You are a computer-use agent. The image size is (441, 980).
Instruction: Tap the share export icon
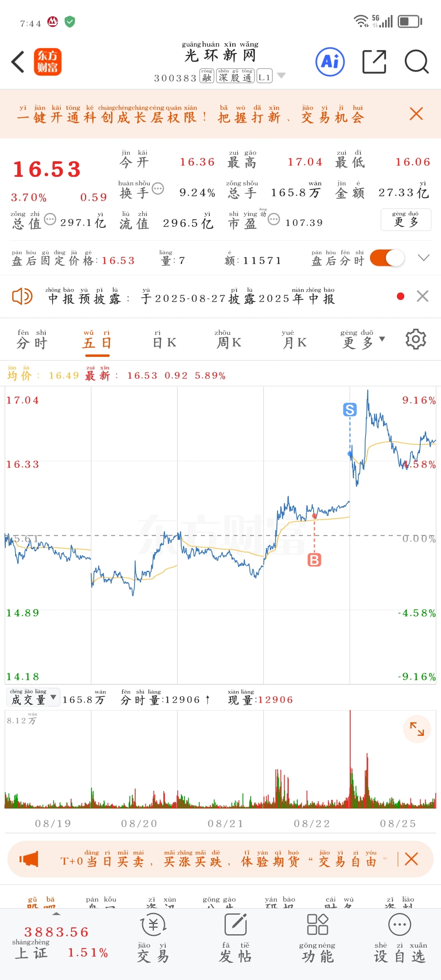374,62
